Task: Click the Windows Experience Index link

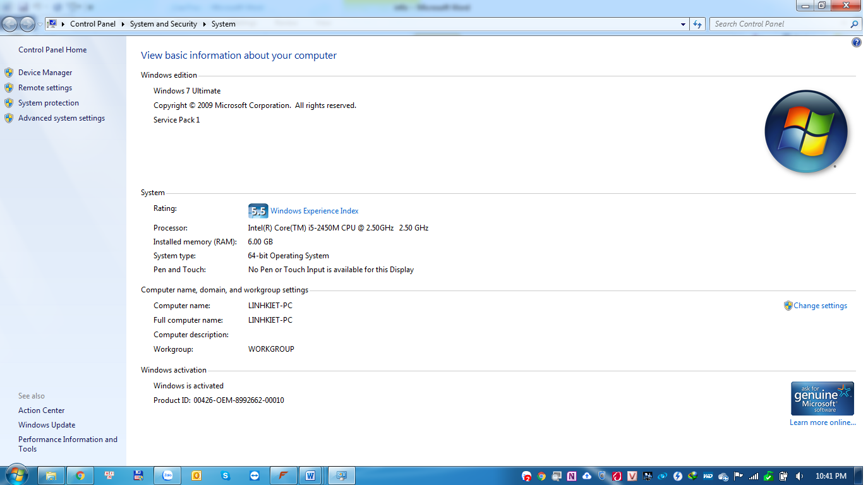Action: [314, 211]
